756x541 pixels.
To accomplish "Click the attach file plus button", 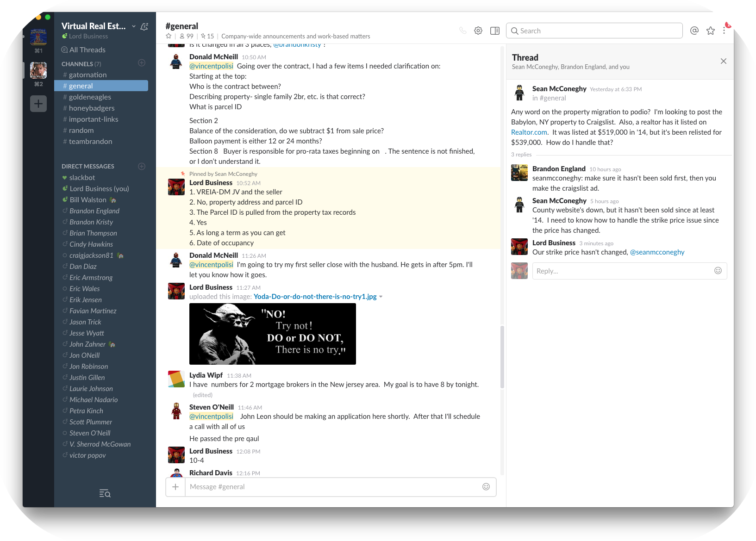I will point(175,487).
